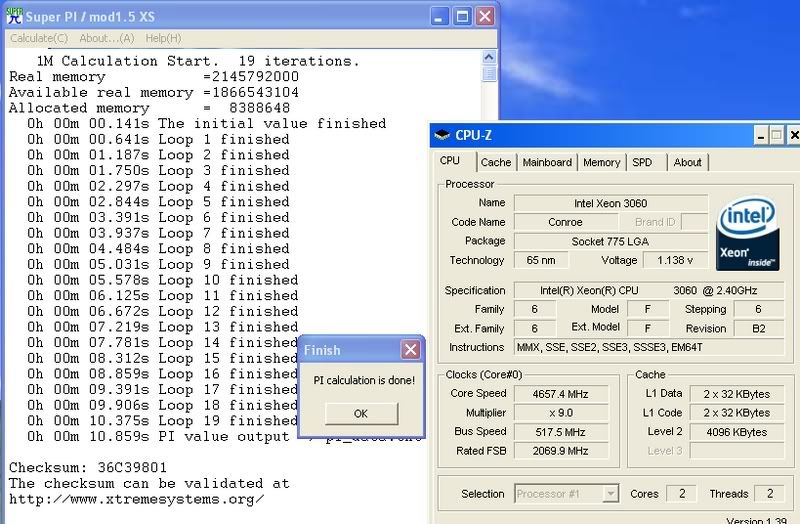The width and height of the screenshot is (800, 524).
Task: Switch to the Cache tab in CPU-Z
Action: 495,162
